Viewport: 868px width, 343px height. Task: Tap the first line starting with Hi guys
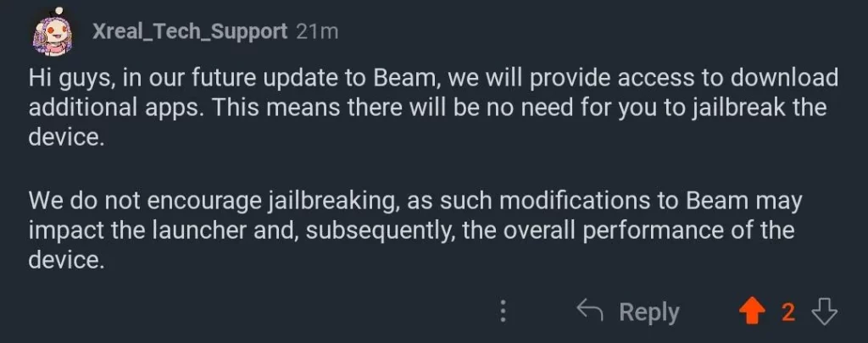433,79
